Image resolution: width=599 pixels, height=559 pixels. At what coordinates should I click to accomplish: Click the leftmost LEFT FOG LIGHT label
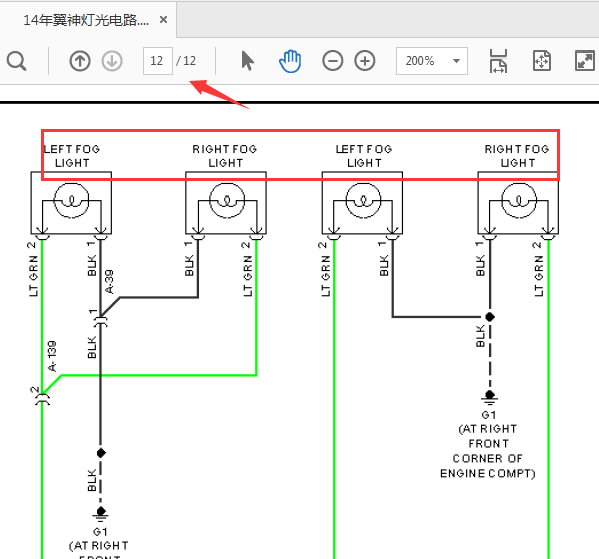pyautogui.click(x=72, y=156)
